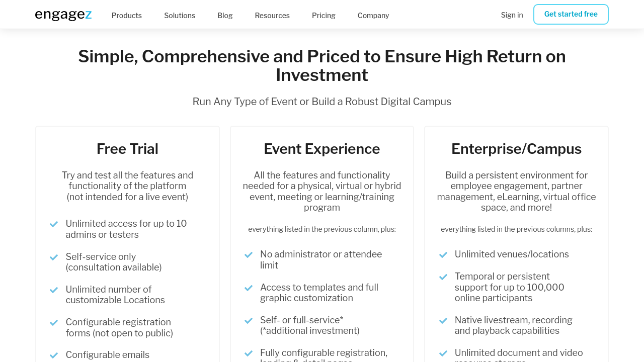Expand the Solutions navigation menu

coord(180,16)
